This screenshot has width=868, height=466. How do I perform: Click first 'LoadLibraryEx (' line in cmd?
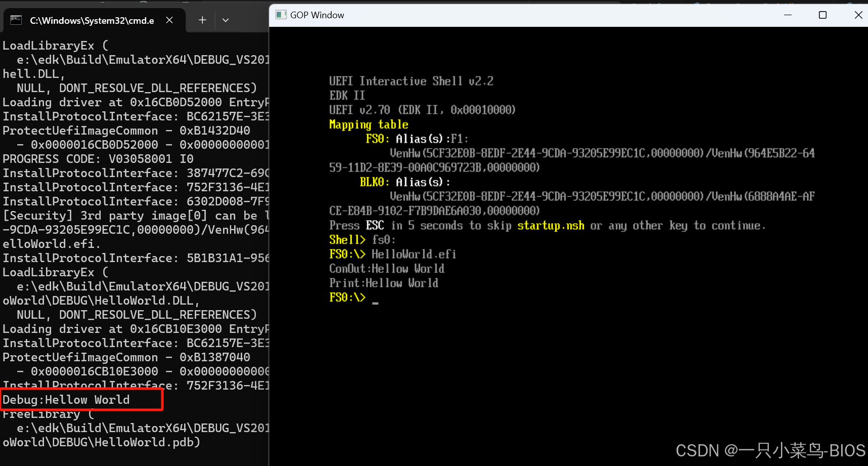coord(56,46)
